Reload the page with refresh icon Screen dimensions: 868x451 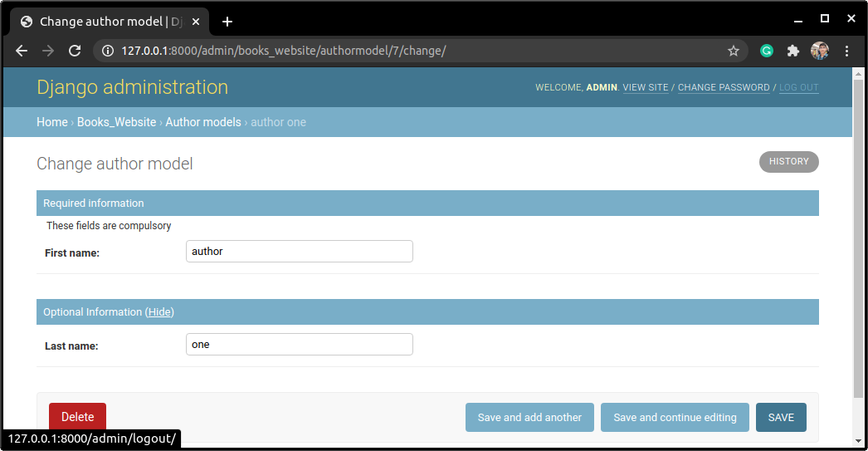click(75, 51)
